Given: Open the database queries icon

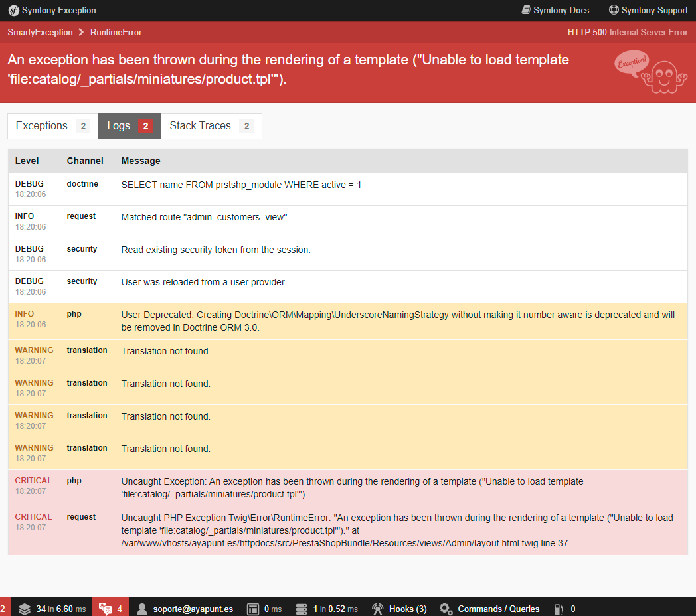Looking at the screenshot, I should pyautogui.click(x=302, y=609).
